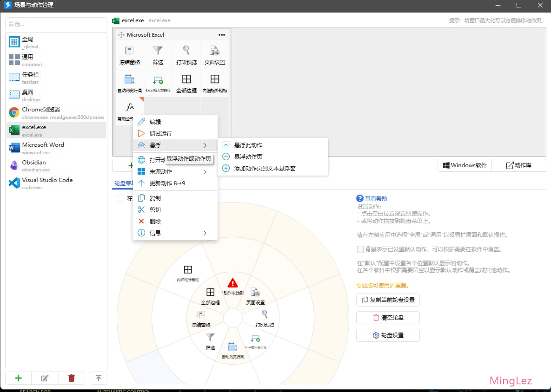Click the 页面设置 page setup icon
The width and height of the screenshot is (551, 392).
coord(214,53)
